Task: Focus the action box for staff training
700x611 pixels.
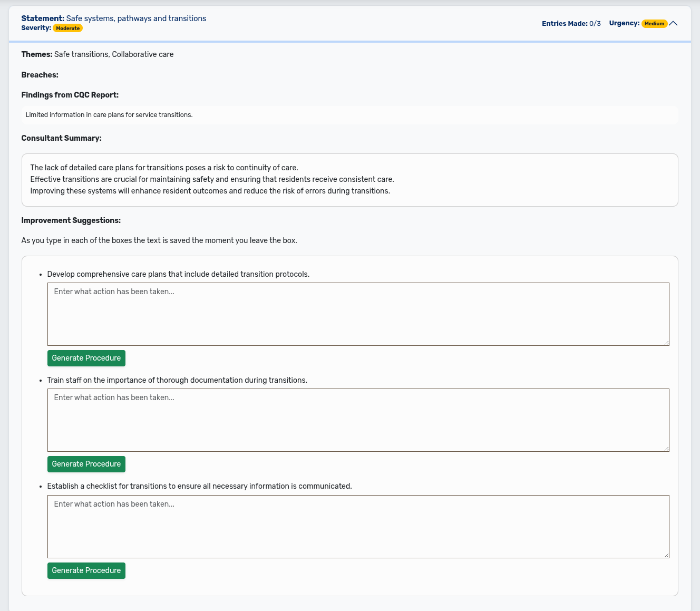Action: point(358,420)
